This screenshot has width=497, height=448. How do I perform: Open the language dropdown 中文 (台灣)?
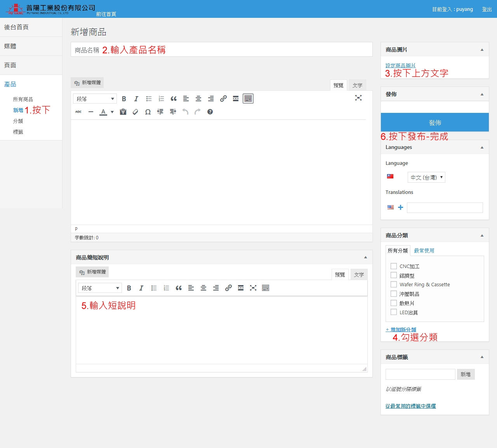[x=426, y=177]
